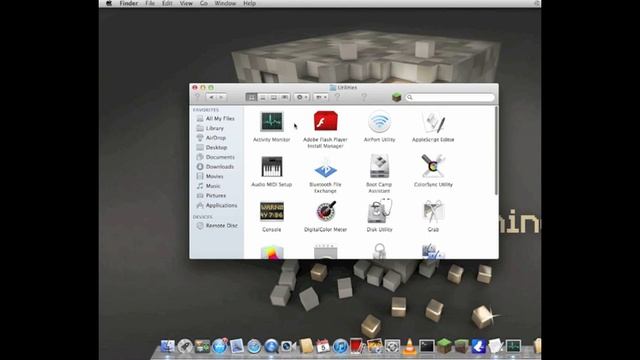
Task: Open the Go menu
Action: point(204,3)
